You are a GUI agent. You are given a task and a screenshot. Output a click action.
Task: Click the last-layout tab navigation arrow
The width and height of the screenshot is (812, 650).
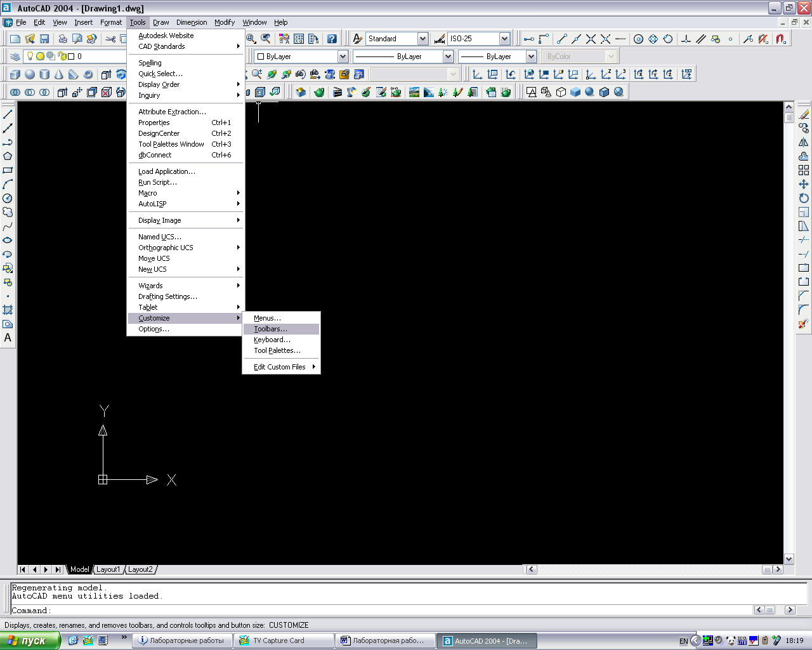[58, 569]
